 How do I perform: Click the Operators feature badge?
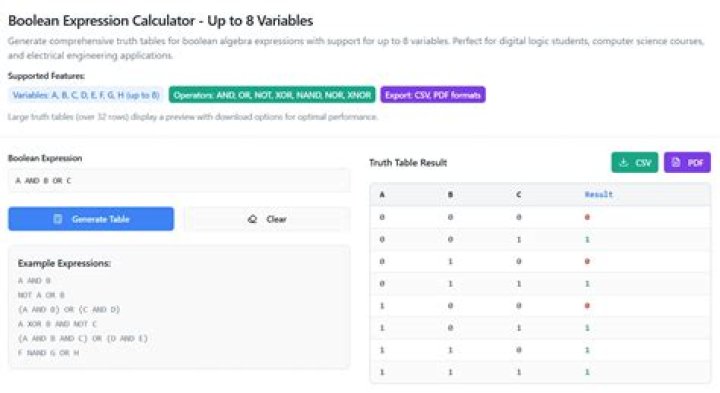coord(272,95)
